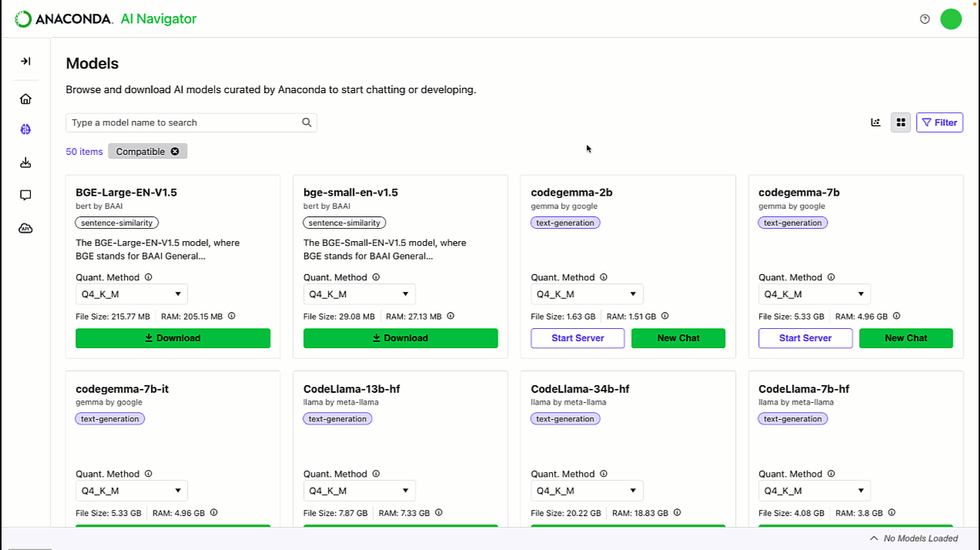Download the bge-small-en-v1.5 model
This screenshot has width=980, height=550.
(x=400, y=338)
